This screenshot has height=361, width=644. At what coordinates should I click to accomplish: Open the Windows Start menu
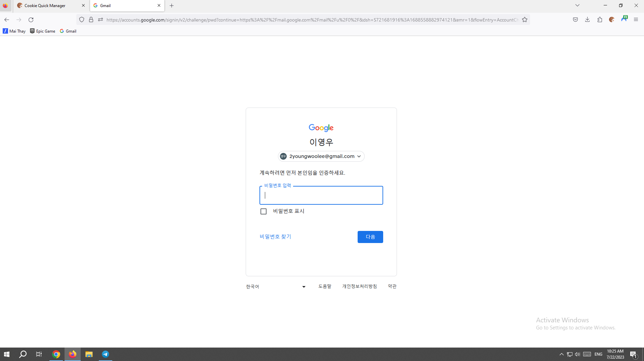point(7,354)
